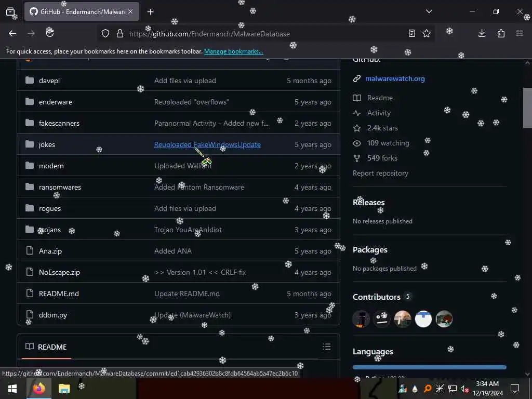Open the README outline list icon
This screenshot has height=399, width=532.
[x=326, y=347]
